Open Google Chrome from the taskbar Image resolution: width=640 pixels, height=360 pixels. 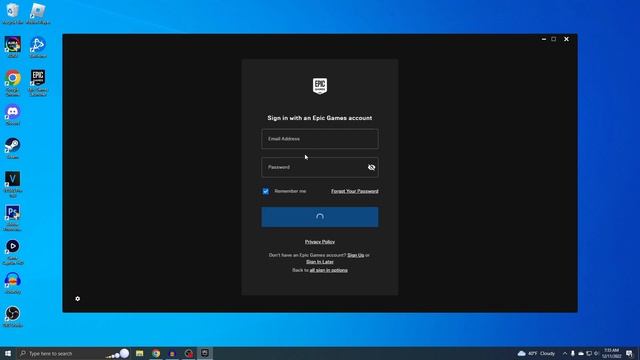(156, 353)
